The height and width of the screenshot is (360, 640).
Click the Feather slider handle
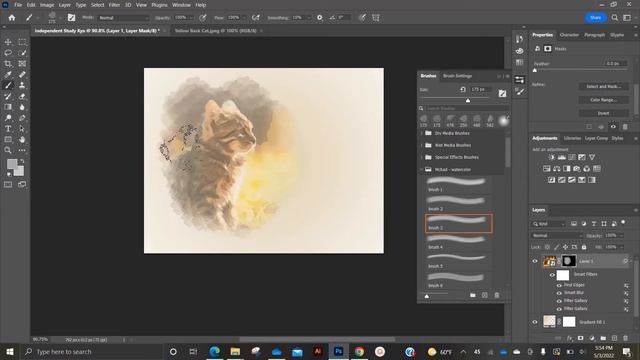click(535, 70)
